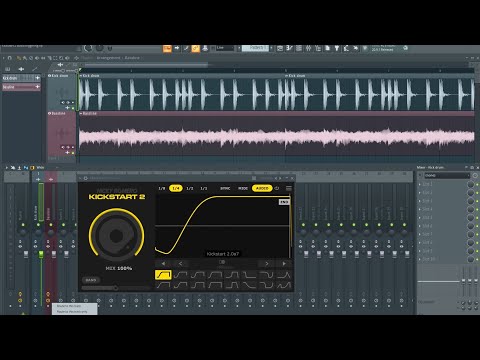Open the (none) preset dropdown in the mixer panel
Viewport: 480px width, 360px height.
[446, 175]
